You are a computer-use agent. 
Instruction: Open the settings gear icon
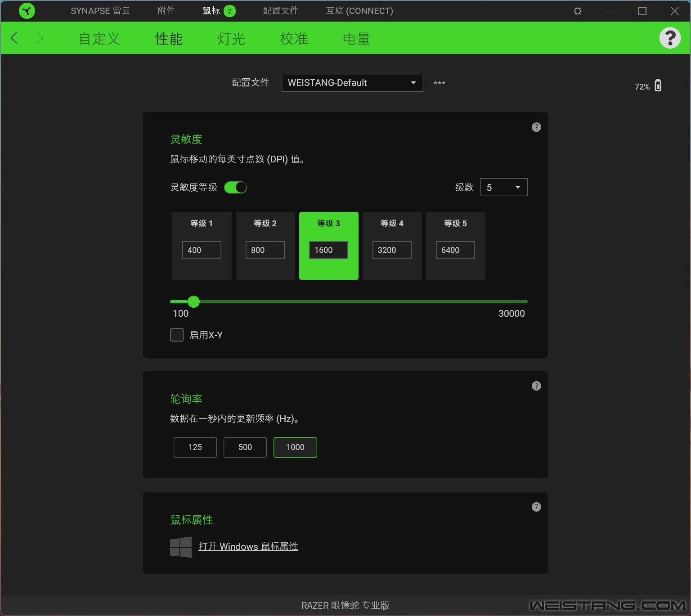[x=578, y=11]
